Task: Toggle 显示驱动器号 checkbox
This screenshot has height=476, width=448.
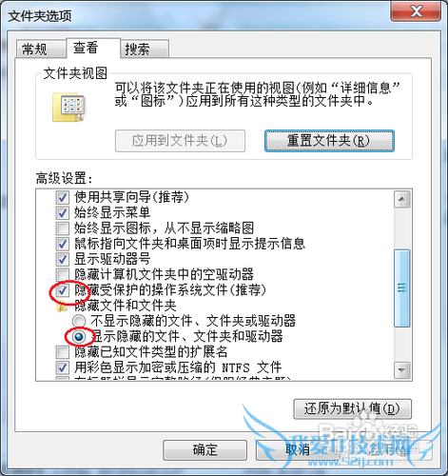Action: click(62, 259)
